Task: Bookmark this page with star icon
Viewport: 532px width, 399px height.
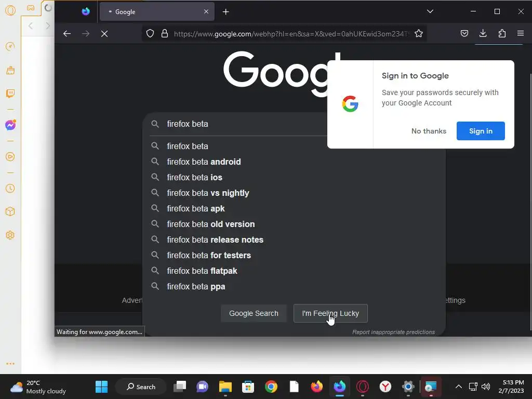Action: point(419,34)
